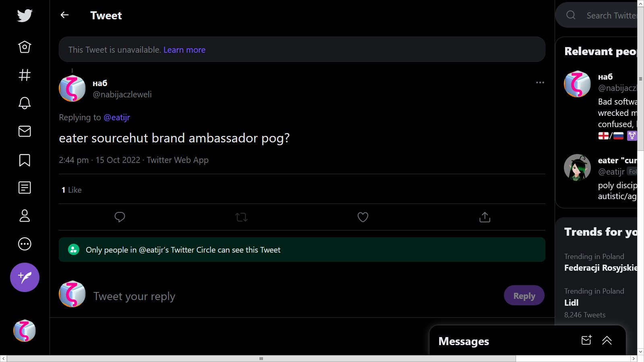The height and width of the screenshot is (362, 644).
Task: Open Notifications bell icon
Action: coord(25,103)
